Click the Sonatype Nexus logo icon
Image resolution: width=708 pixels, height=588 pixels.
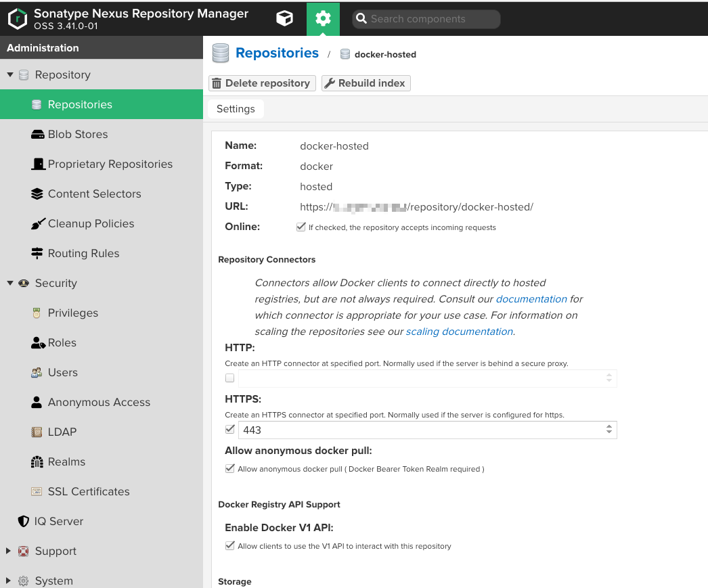[x=17, y=19]
